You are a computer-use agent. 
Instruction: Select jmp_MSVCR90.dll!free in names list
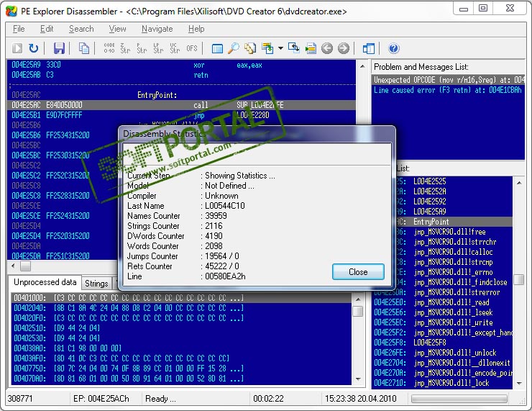pos(454,232)
